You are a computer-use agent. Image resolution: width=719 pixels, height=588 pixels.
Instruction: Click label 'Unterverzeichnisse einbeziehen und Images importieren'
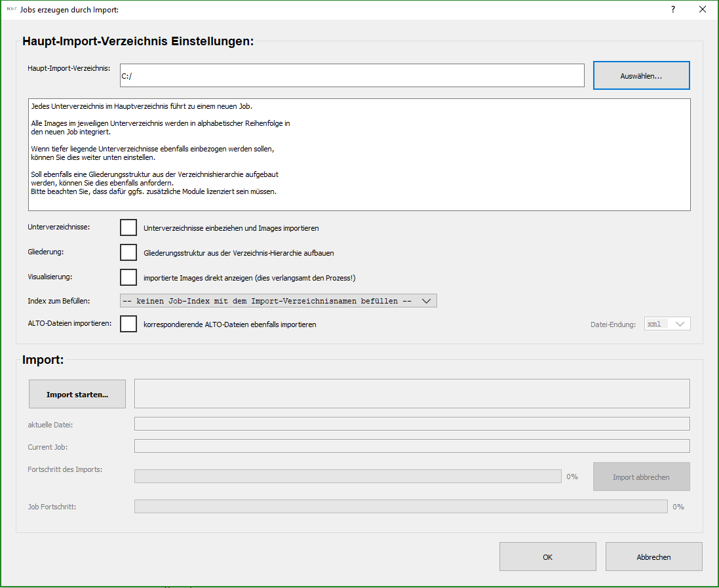click(x=231, y=228)
